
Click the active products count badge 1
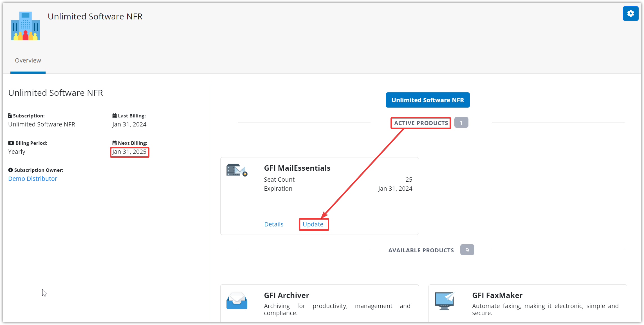(461, 123)
